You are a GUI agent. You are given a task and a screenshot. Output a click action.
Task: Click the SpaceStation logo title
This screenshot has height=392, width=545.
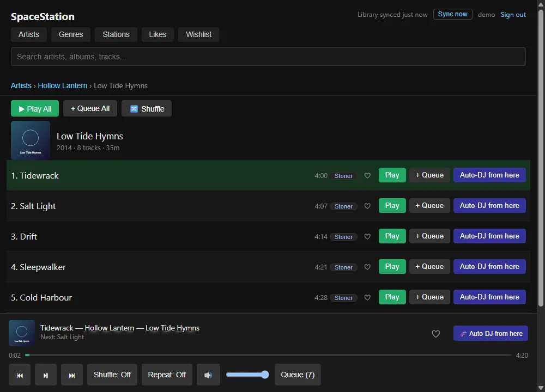(x=43, y=17)
